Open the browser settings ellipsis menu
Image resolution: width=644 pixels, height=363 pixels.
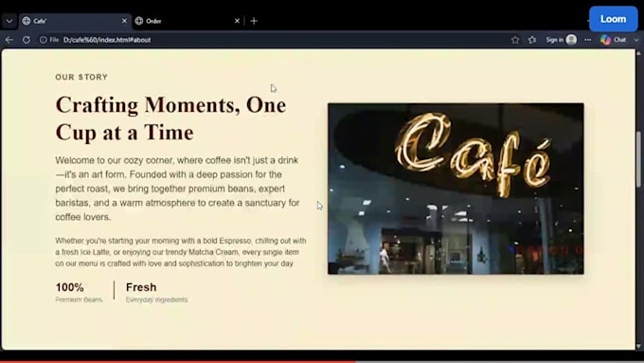pyautogui.click(x=588, y=40)
